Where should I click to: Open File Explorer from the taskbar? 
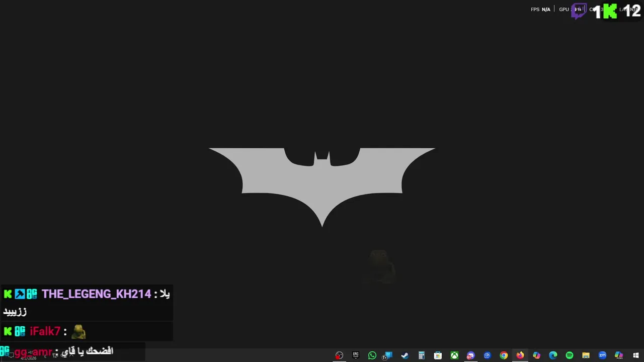(x=586, y=355)
